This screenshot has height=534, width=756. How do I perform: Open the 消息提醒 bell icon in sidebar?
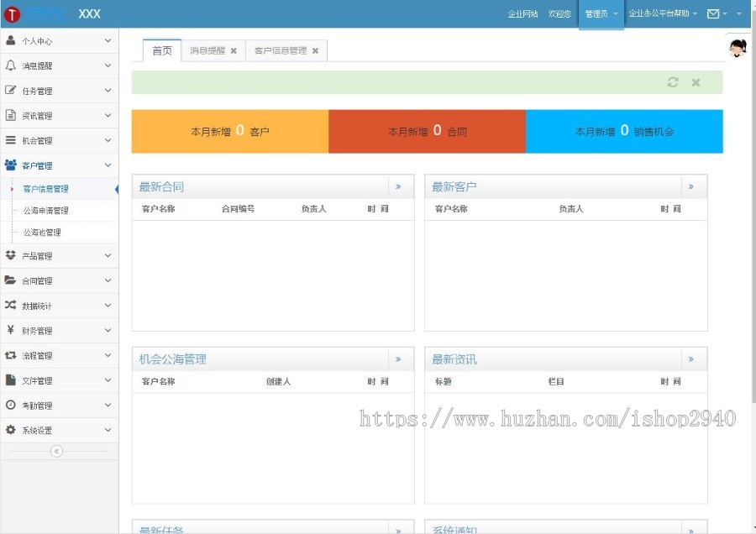[10, 65]
